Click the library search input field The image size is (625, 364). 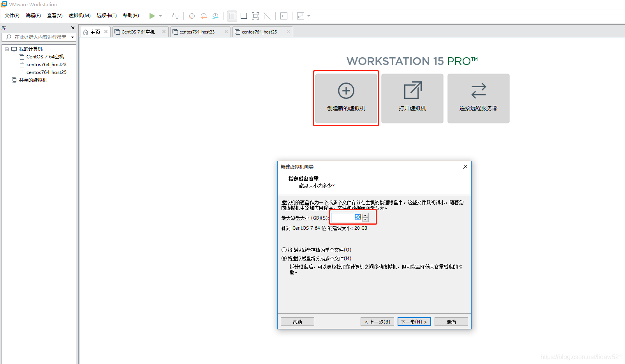[38, 37]
